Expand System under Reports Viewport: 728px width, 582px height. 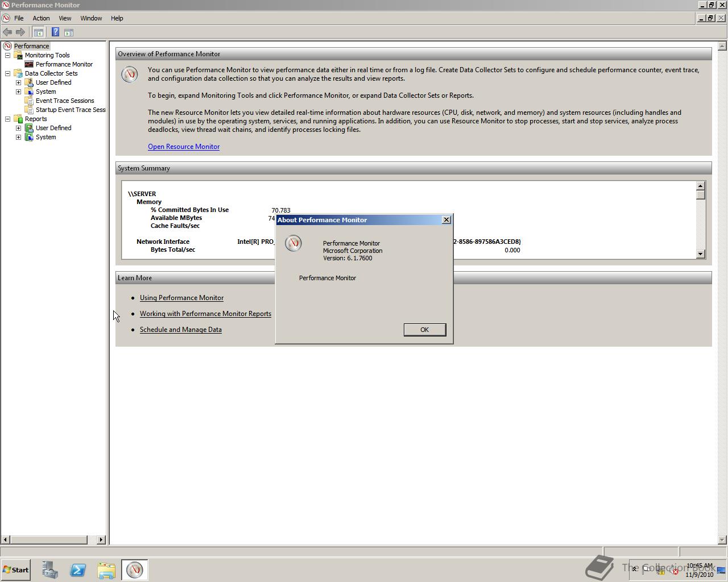click(x=18, y=137)
